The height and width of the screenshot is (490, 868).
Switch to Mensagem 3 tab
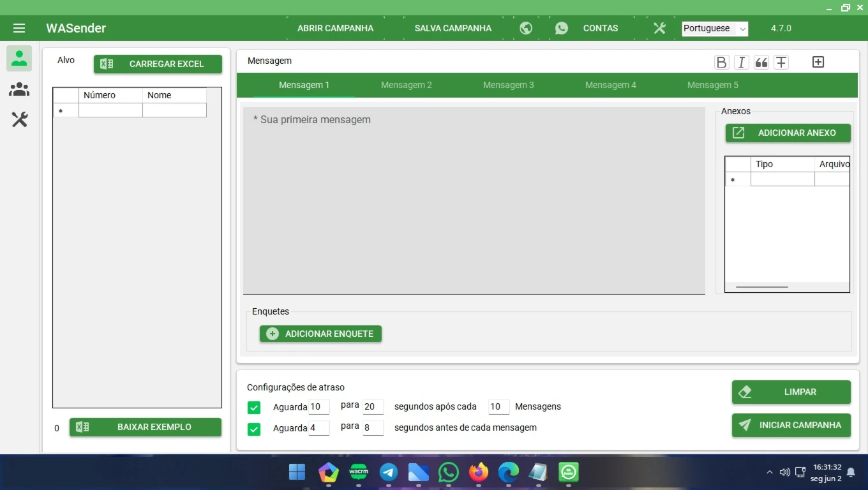tap(509, 85)
